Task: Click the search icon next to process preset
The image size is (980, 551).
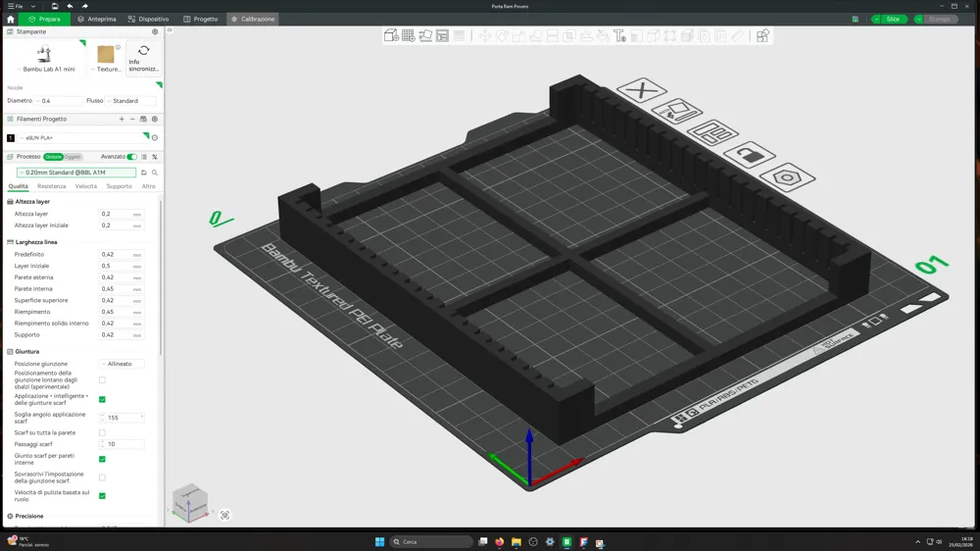Action: (x=155, y=173)
